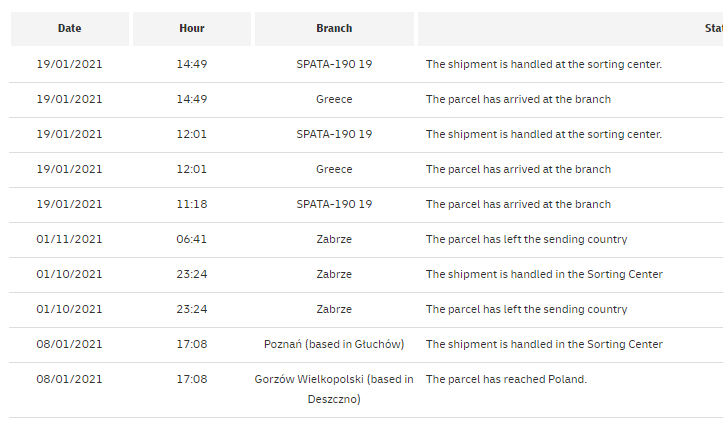The width and height of the screenshot is (723, 432).
Task: Select the Zabrze Sorting Center status text
Action: point(544,275)
